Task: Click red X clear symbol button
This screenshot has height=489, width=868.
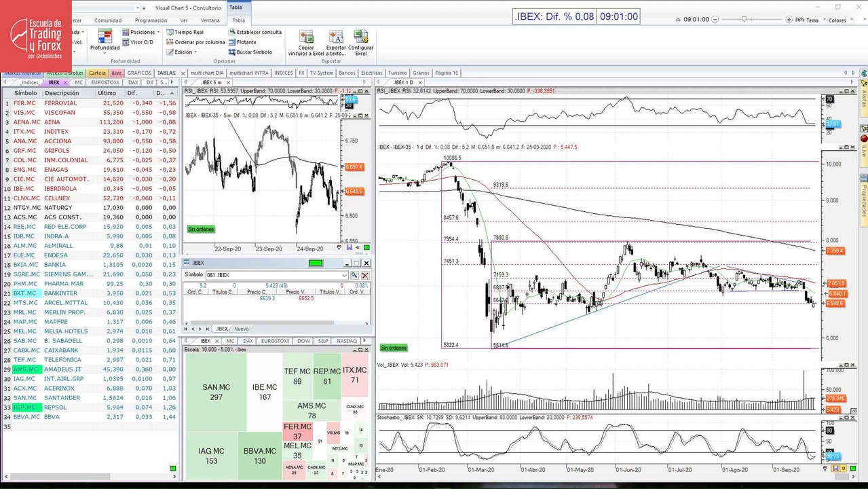Action: pos(364,275)
